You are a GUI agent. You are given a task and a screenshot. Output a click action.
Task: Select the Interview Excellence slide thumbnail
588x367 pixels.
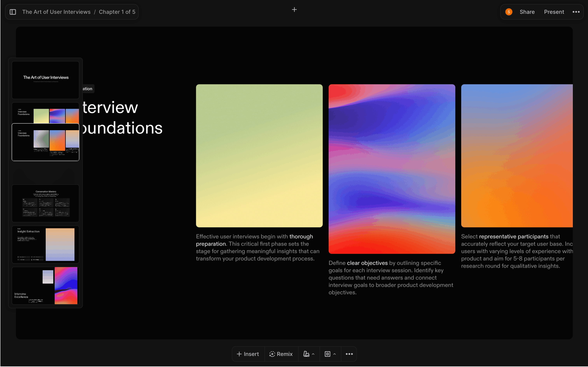coord(46,285)
